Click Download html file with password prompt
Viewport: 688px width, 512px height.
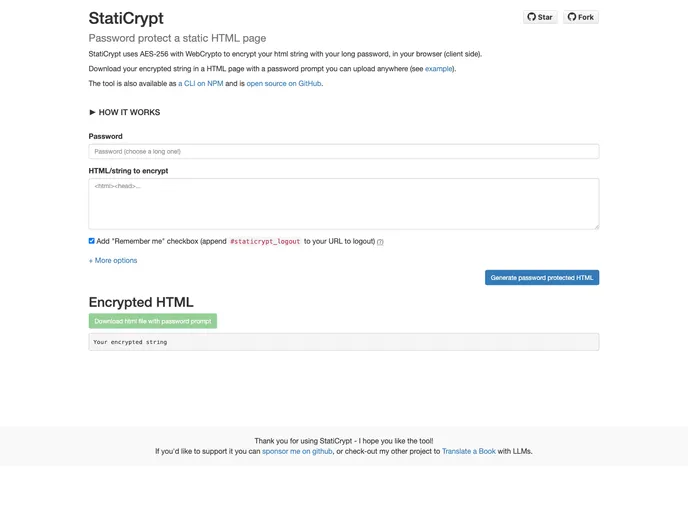pyautogui.click(x=153, y=321)
